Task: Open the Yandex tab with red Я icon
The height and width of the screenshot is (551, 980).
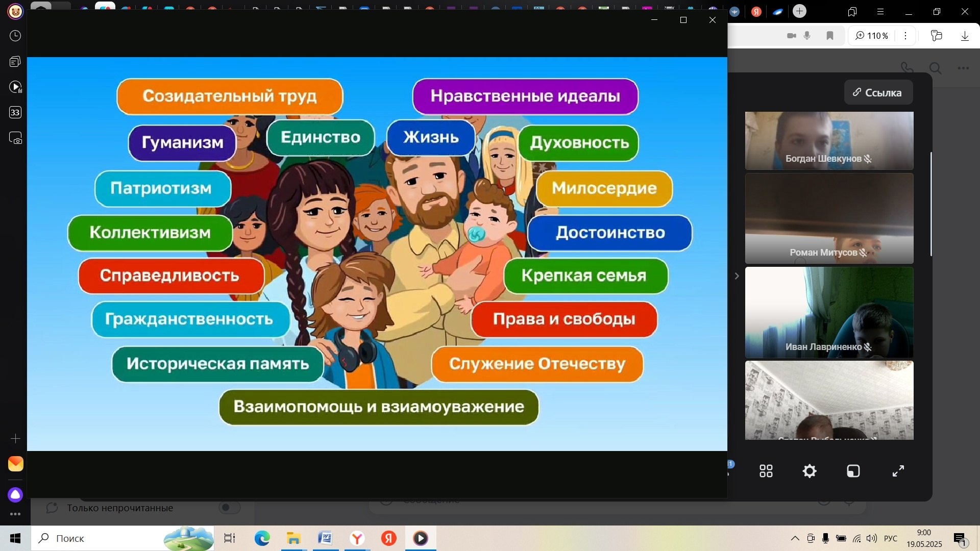Action: 756,11
